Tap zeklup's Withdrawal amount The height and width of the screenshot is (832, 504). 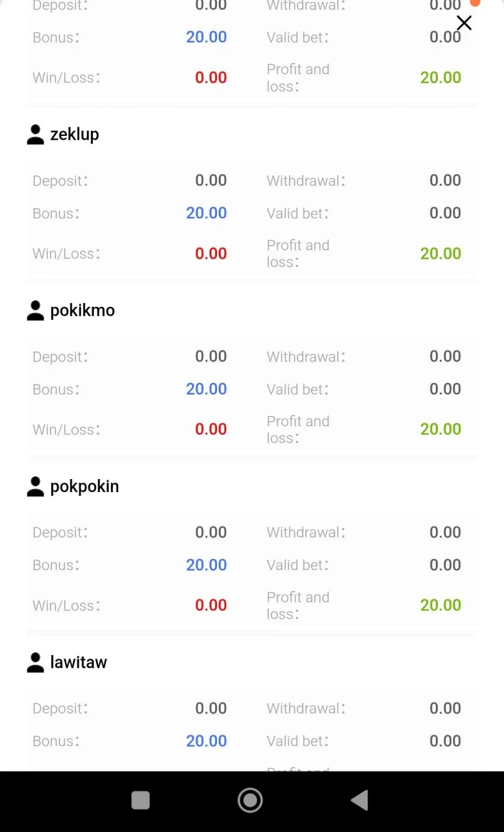[445, 181]
